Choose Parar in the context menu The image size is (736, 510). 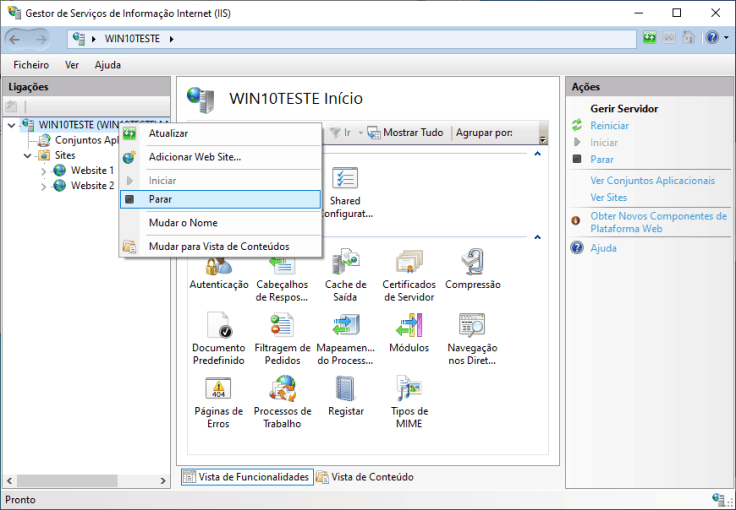tap(160, 200)
